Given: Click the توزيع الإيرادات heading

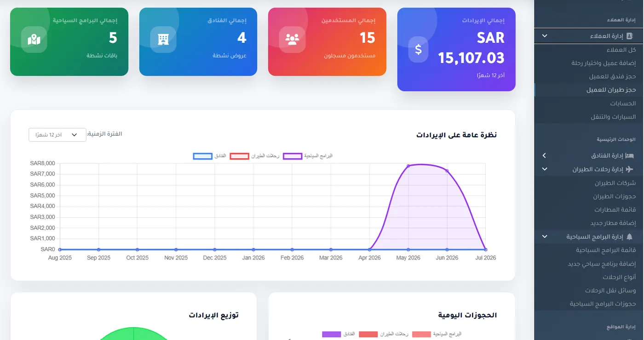Looking at the screenshot, I should tap(213, 315).
